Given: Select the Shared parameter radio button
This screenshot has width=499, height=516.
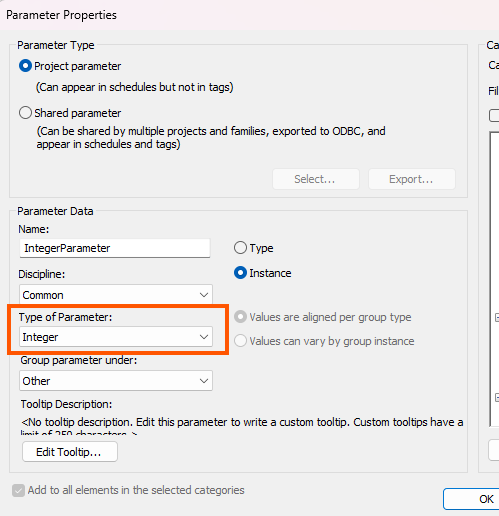Looking at the screenshot, I should click(x=25, y=113).
